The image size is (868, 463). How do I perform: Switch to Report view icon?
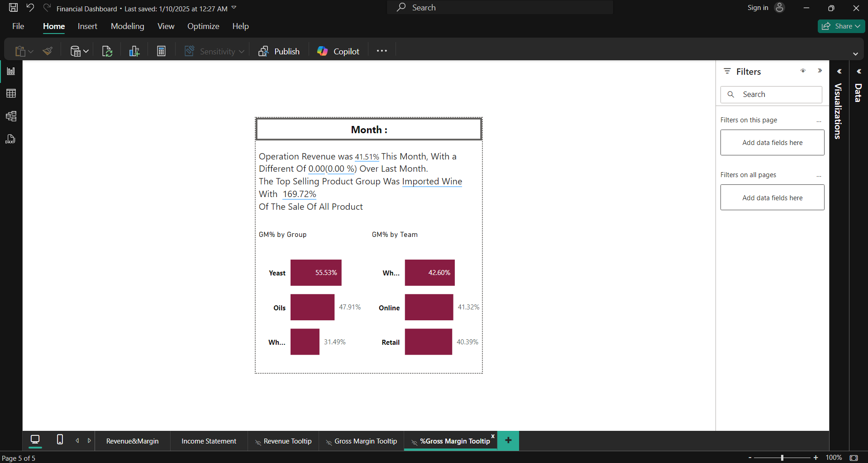point(11,71)
